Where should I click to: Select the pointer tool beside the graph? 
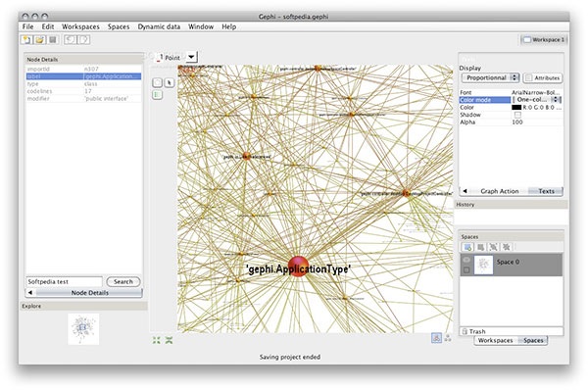[170, 82]
